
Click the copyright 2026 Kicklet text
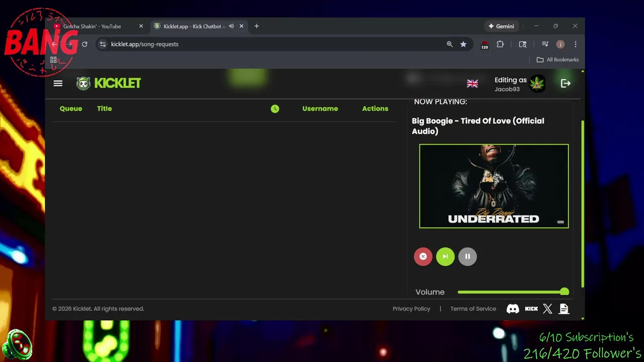click(98, 309)
